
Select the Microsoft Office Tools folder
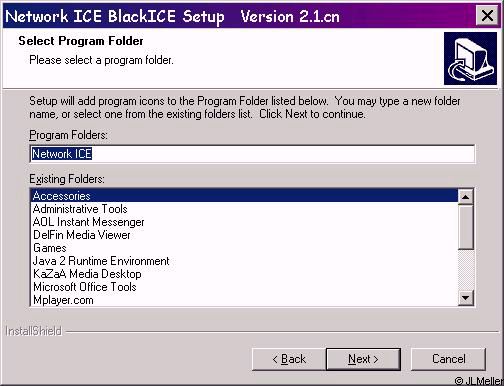(x=244, y=287)
